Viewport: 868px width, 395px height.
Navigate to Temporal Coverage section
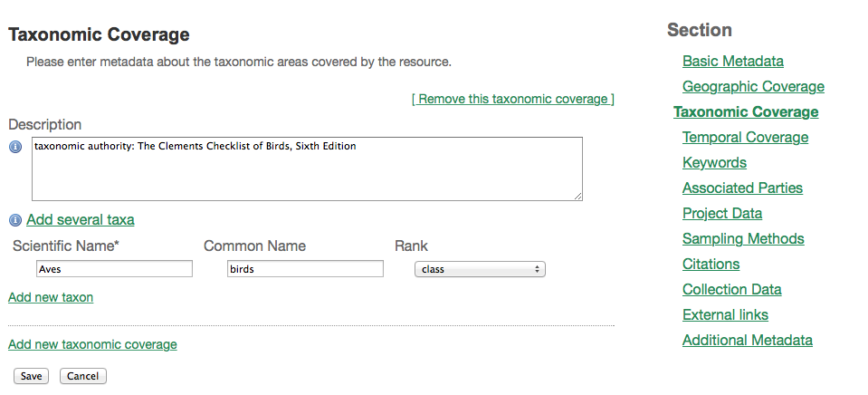[x=746, y=138]
